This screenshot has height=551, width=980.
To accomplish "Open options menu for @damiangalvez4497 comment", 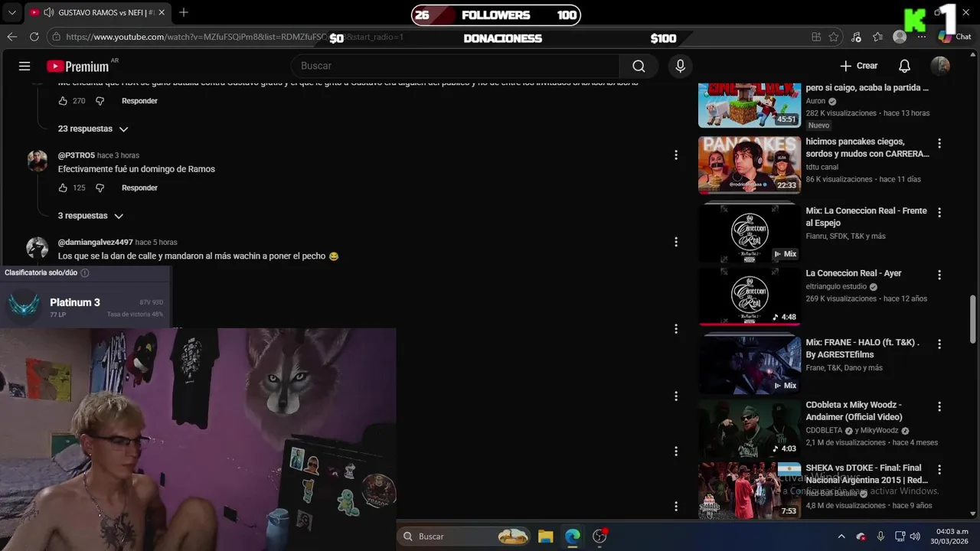I will [x=675, y=242].
